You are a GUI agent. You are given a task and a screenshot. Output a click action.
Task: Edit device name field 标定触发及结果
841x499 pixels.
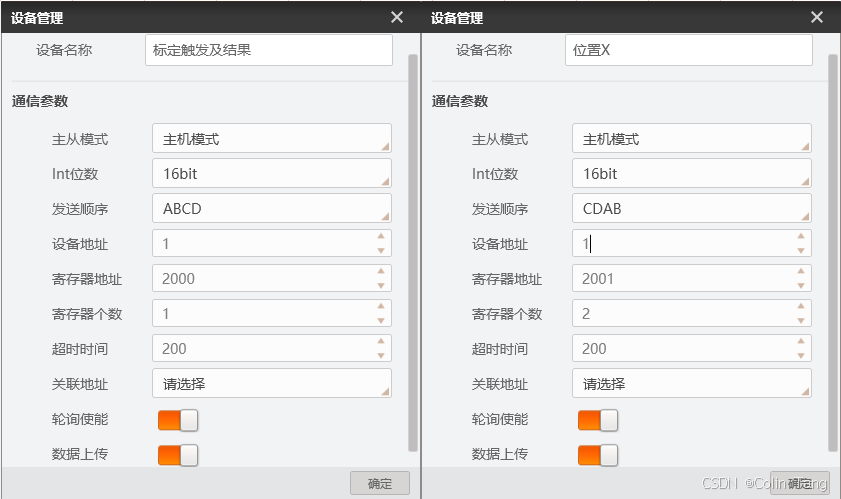pos(269,50)
